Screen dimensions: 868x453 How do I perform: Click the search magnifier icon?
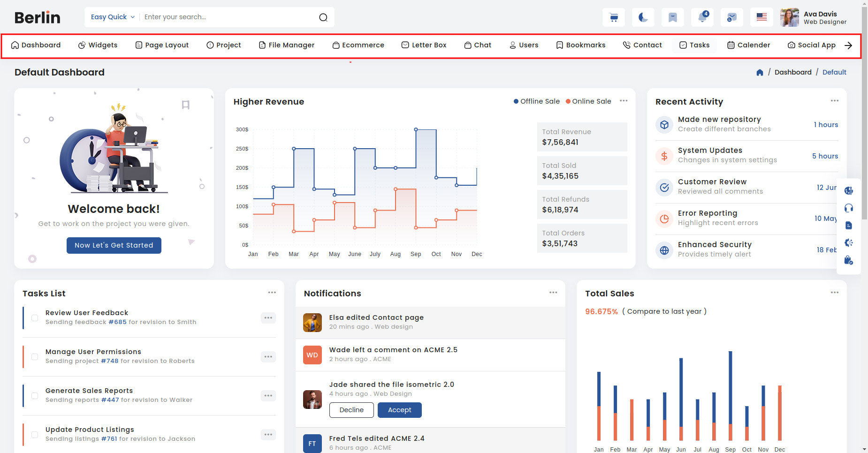pyautogui.click(x=323, y=17)
